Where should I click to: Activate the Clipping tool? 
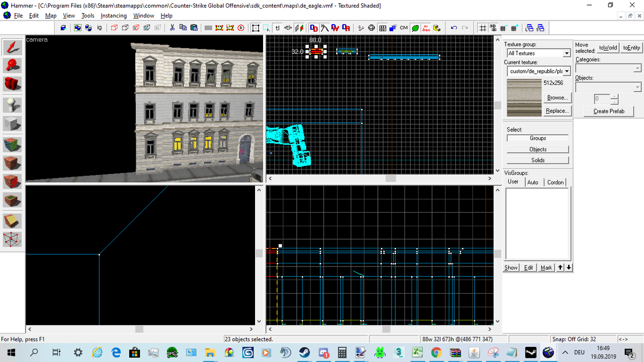click(13, 221)
